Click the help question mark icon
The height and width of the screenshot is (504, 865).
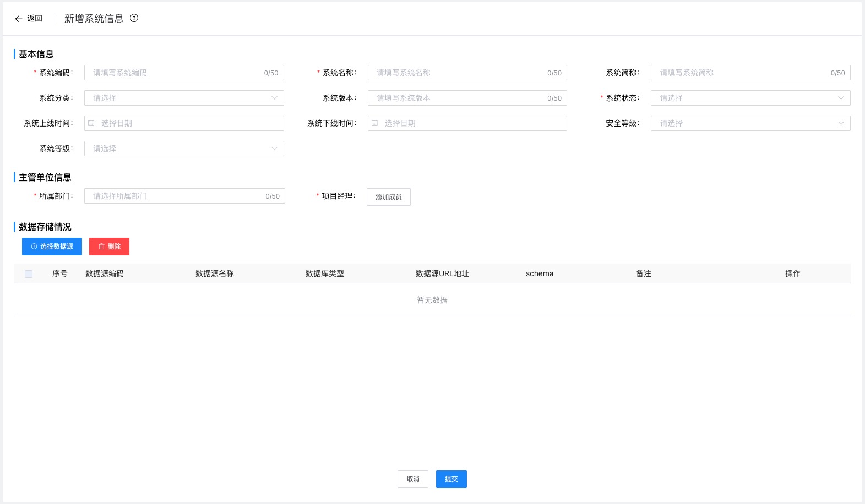pos(134,18)
